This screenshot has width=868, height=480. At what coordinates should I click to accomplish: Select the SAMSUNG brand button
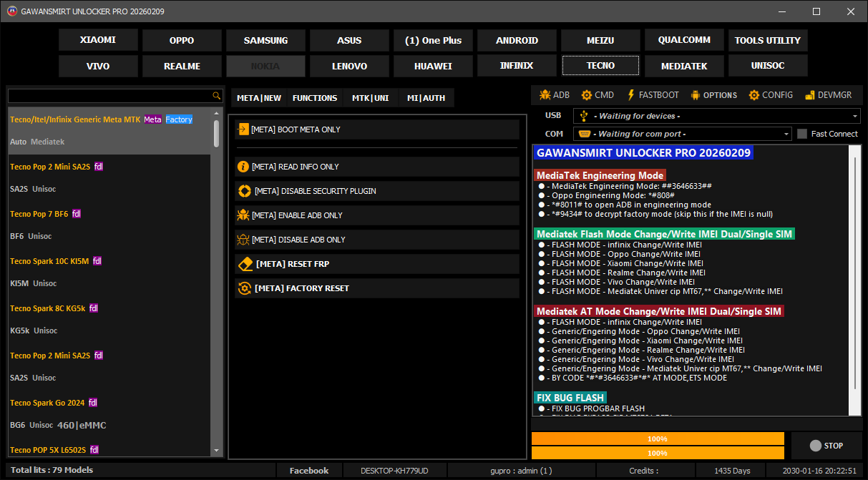(x=265, y=41)
